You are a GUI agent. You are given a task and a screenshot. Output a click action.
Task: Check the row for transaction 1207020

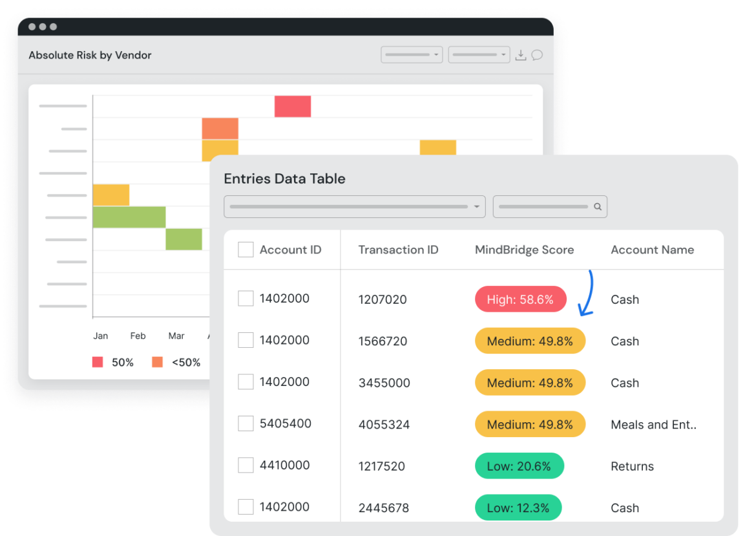click(x=246, y=299)
